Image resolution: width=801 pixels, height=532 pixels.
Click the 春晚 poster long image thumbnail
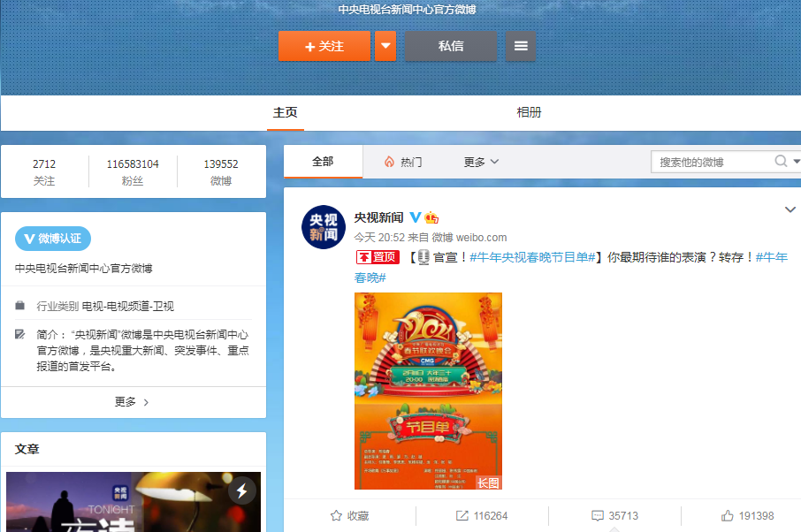(x=428, y=391)
